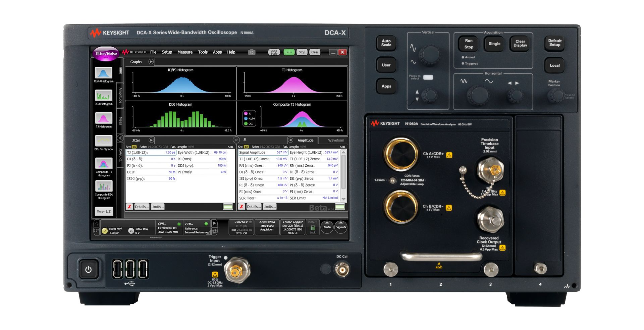
Task: Select the vertical Meas side tab
Action: pyautogui.click(x=120, y=121)
